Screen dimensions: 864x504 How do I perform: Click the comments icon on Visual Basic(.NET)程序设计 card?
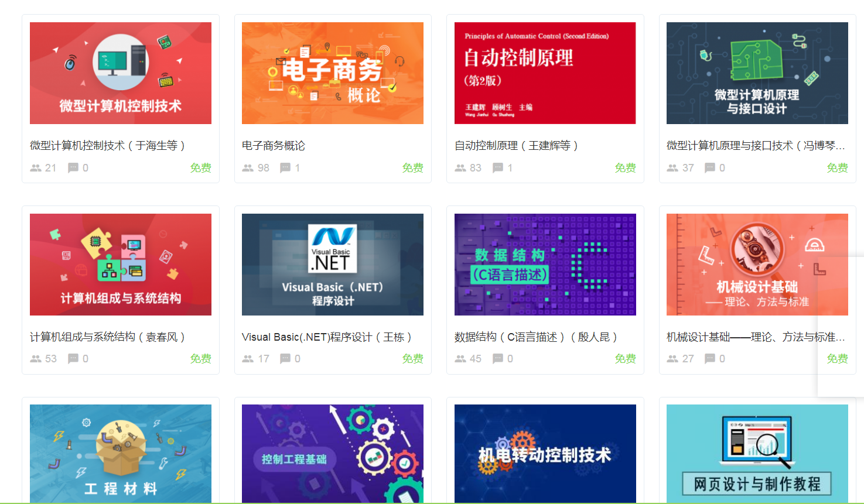[x=285, y=359]
